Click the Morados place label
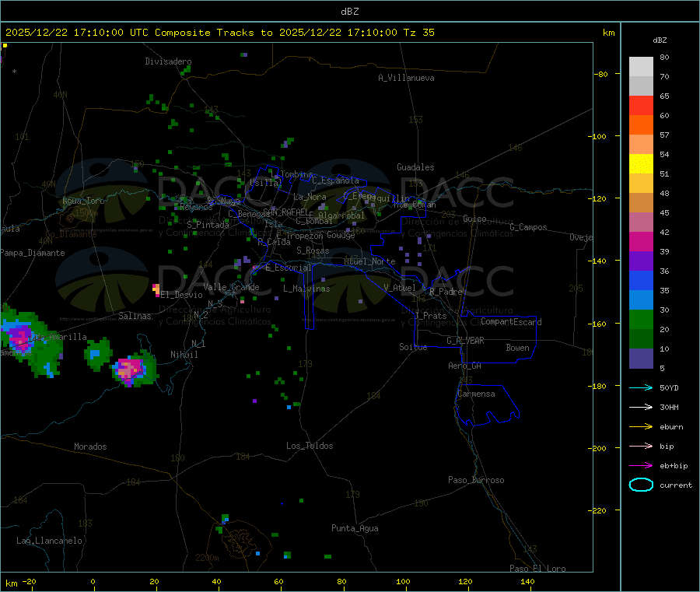 tap(90, 447)
